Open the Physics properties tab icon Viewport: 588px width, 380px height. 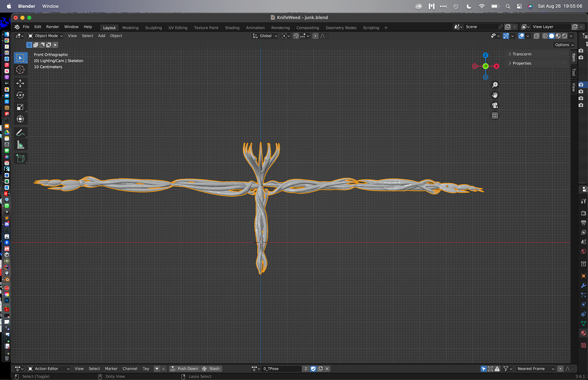583,305
